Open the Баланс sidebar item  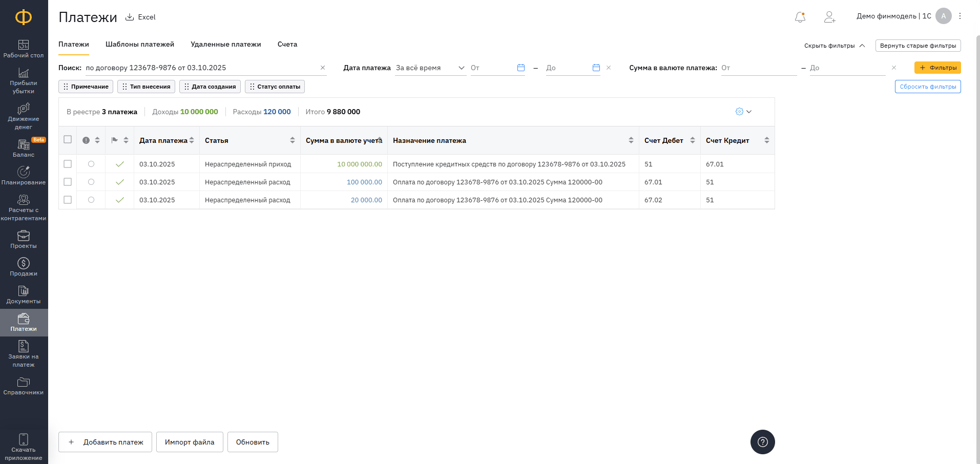(x=24, y=148)
